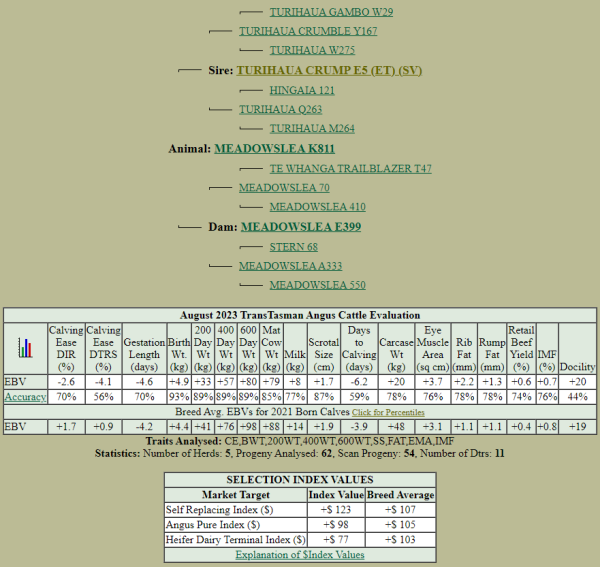
Task: Open MEADOWSLEA 410 link
Action: [x=318, y=207]
